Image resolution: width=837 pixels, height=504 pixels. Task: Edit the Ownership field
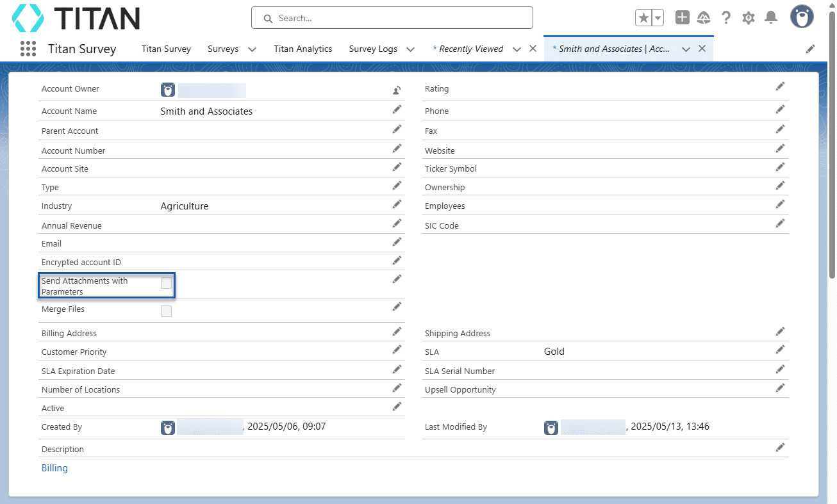(x=780, y=186)
